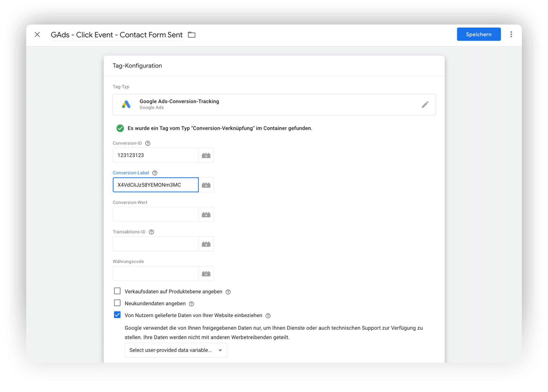Image resolution: width=548 pixels, height=392 pixels.
Task: Close the tag editor with the X icon
Action: [37, 34]
